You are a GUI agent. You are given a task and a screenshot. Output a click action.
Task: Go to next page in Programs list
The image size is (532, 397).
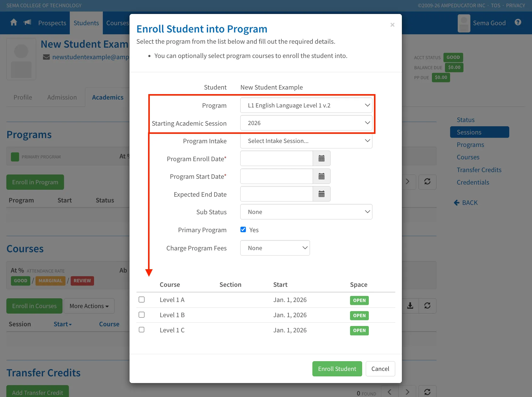pos(408,182)
